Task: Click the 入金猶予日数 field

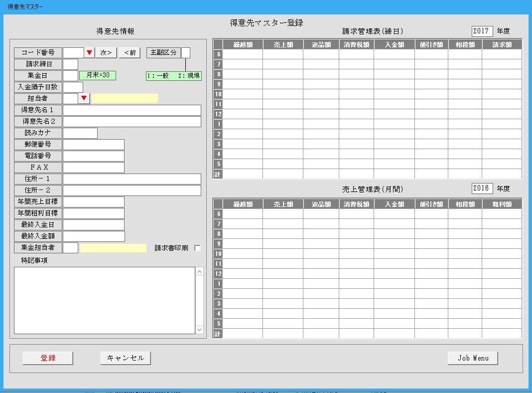Action: pyautogui.click(x=73, y=87)
